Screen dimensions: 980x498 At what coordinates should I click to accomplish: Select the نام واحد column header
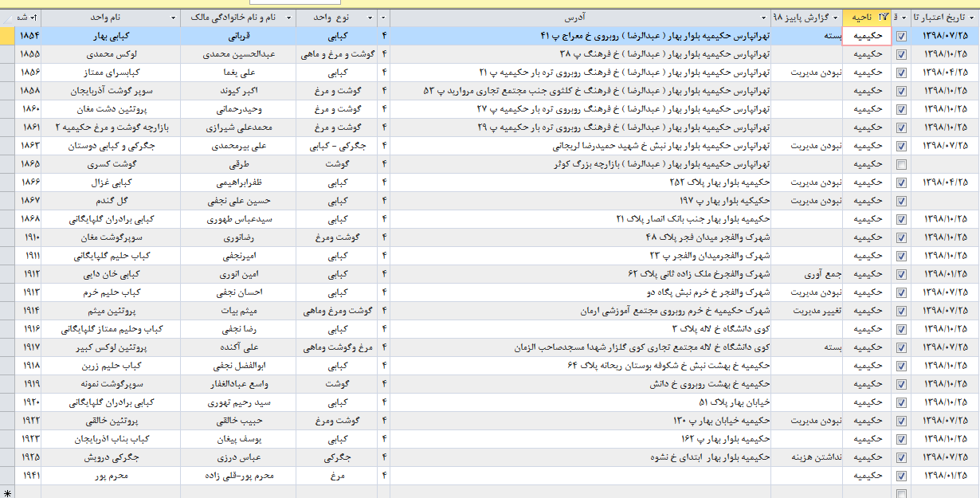[x=110, y=18]
